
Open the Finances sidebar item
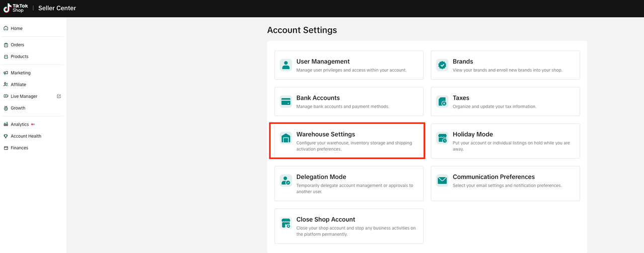point(20,148)
